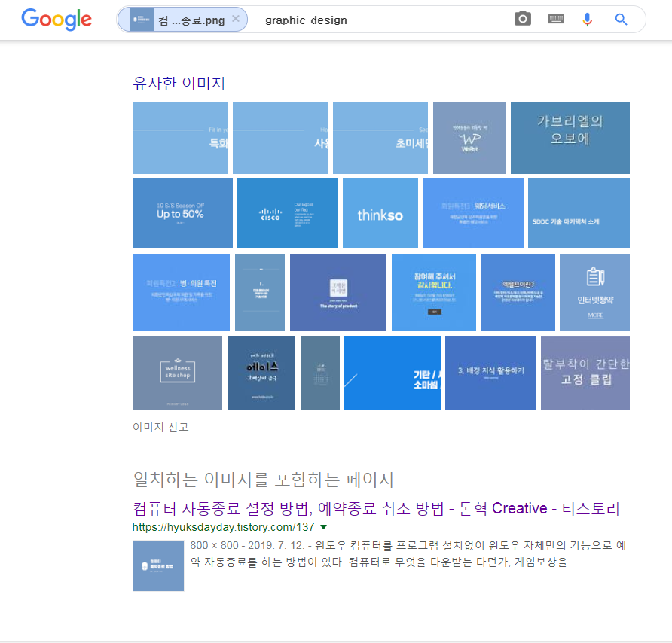The width and height of the screenshot is (672, 643).
Task: Open the 참여해 주셔서 감사합니다 thumbnail
Action: [x=434, y=291]
